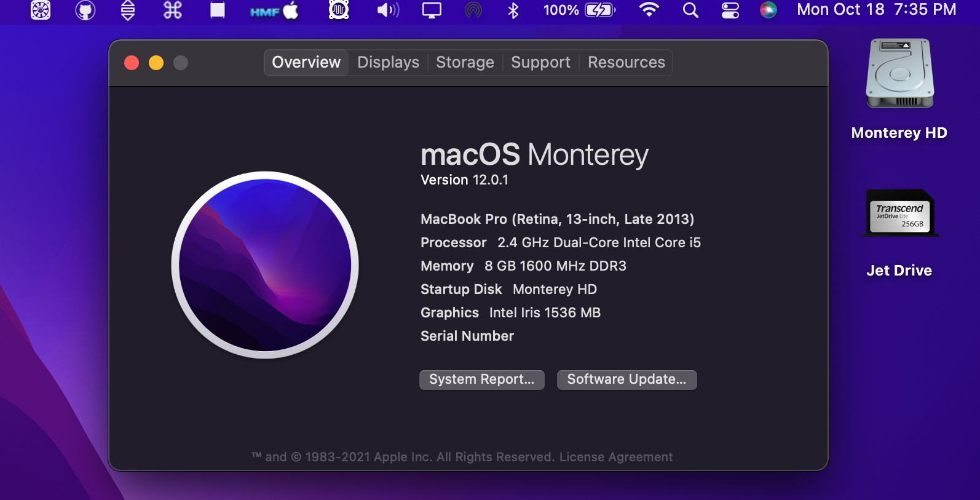The image size is (980, 500).
Task: Click the Processor 2.4 GHz line
Action: pos(561,243)
